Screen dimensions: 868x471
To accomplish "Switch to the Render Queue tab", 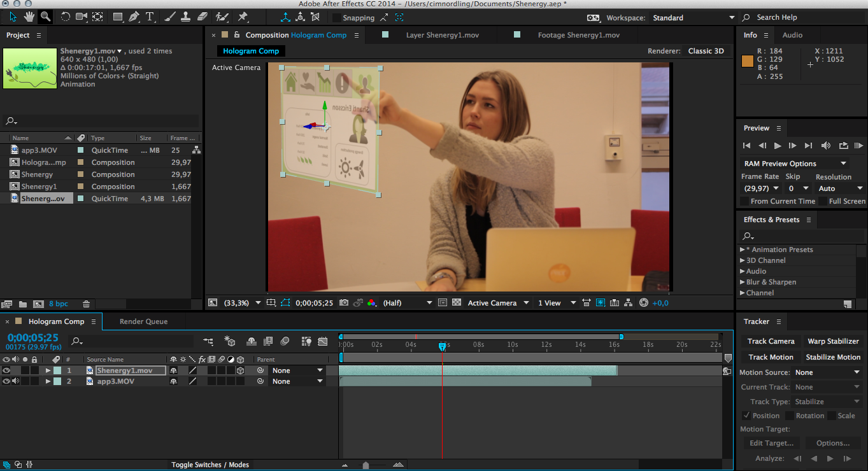I will pyautogui.click(x=143, y=321).
